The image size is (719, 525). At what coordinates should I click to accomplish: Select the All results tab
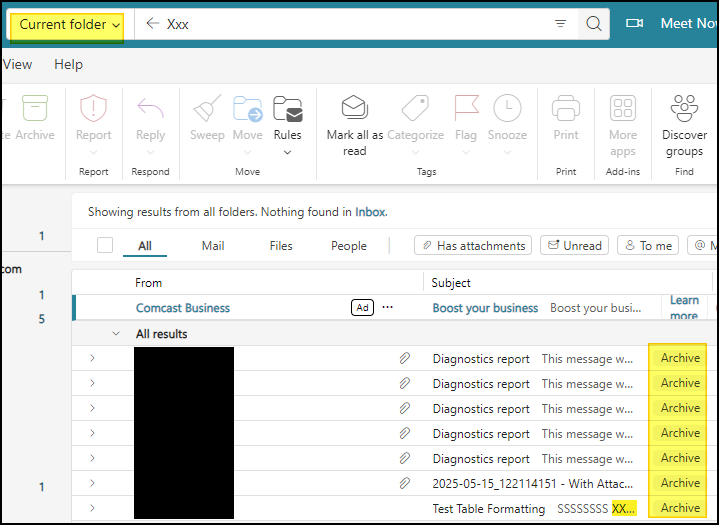tap(145, 246)
